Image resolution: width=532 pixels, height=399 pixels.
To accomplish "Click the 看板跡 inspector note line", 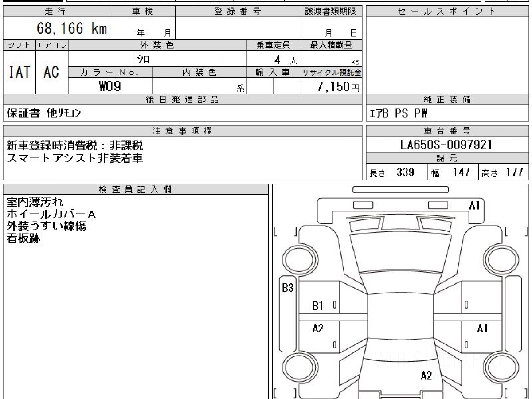I will click(x=23, y=239).
